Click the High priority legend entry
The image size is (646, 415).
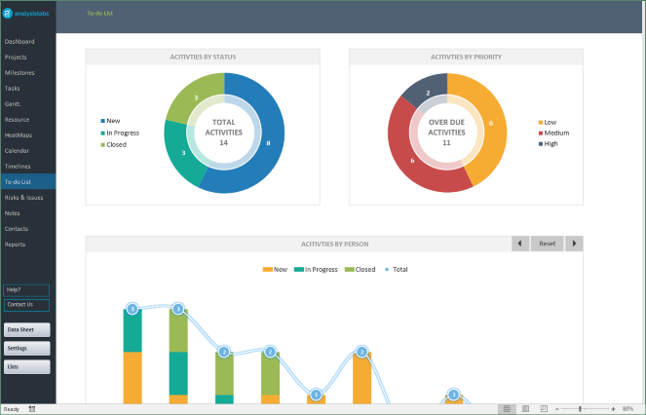click(548, 144)
